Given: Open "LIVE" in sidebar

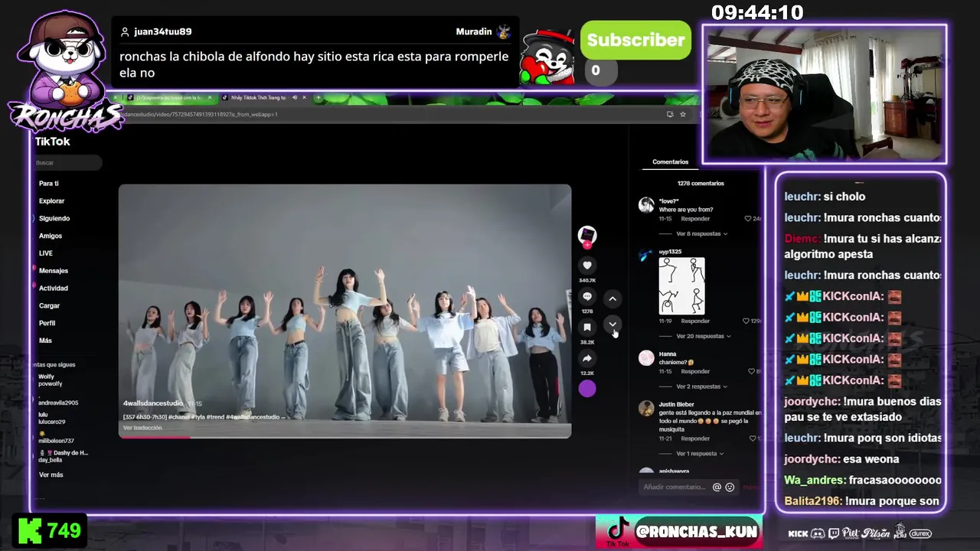Looking at the screenshot, I should click(46, 253).
